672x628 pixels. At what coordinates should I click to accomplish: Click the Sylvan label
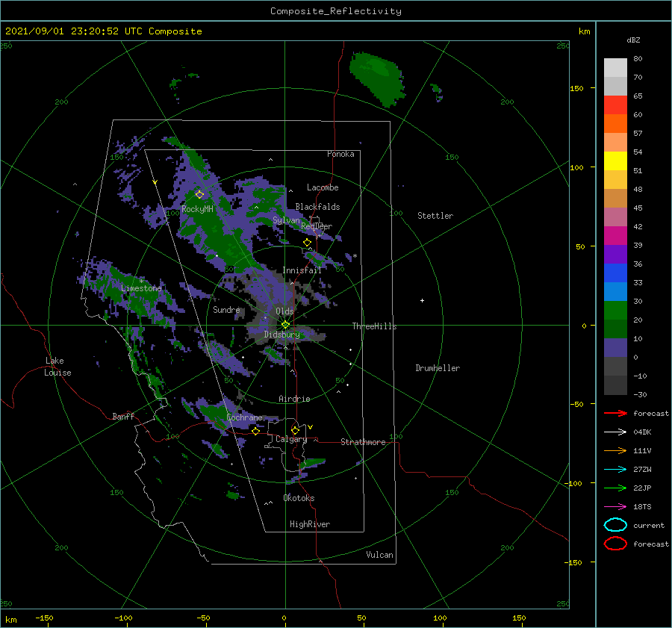pos(286,220)
